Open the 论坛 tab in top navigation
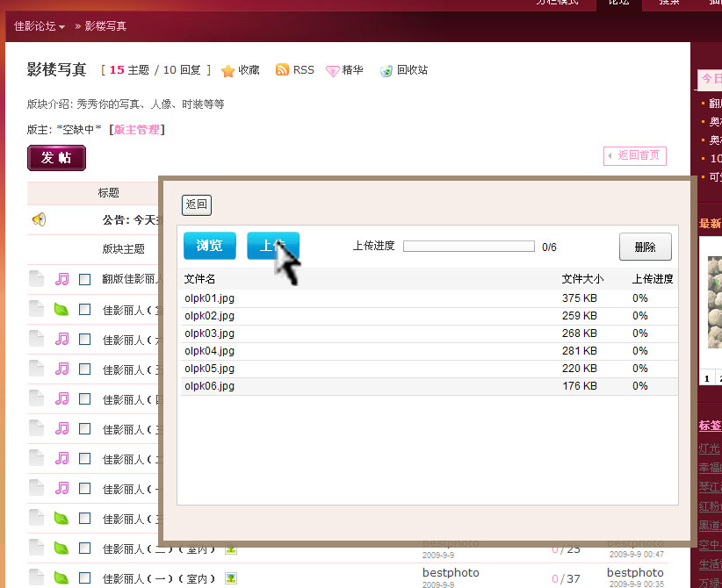This screenshot has height=588, width=722. point(618,3)
